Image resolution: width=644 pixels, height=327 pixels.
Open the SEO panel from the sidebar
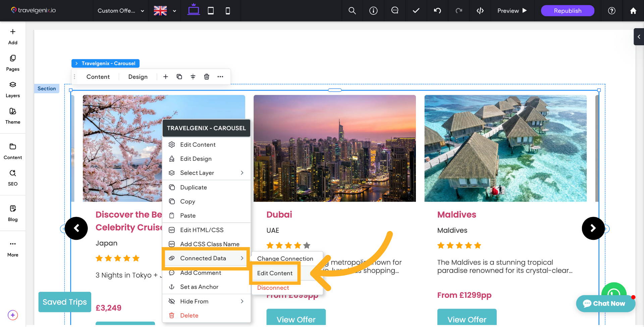pos(12,178)
